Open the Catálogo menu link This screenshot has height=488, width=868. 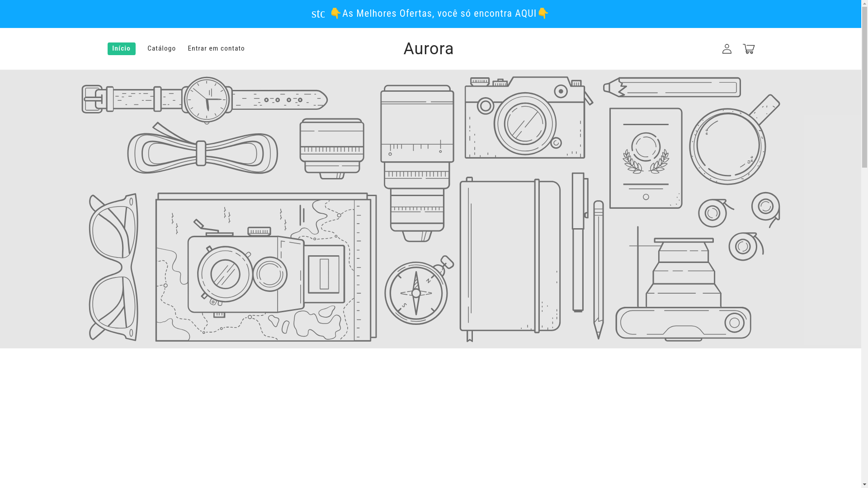coord(161,48)
